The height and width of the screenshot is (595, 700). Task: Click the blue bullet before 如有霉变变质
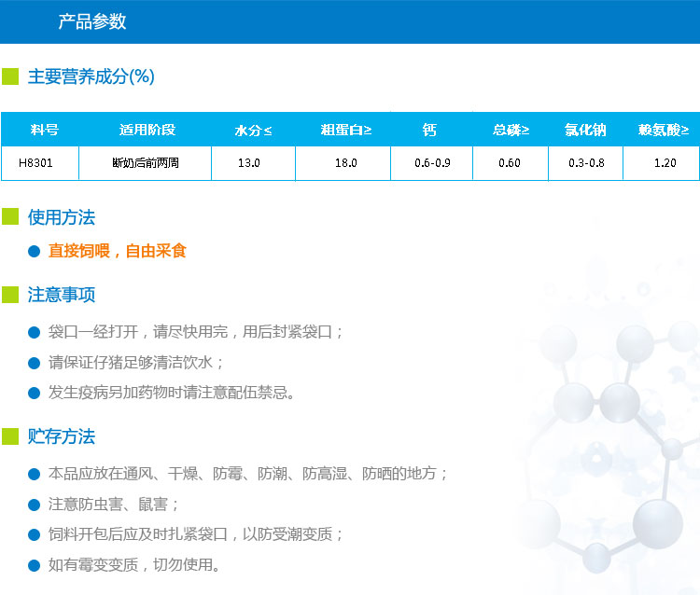click(35, 564)
